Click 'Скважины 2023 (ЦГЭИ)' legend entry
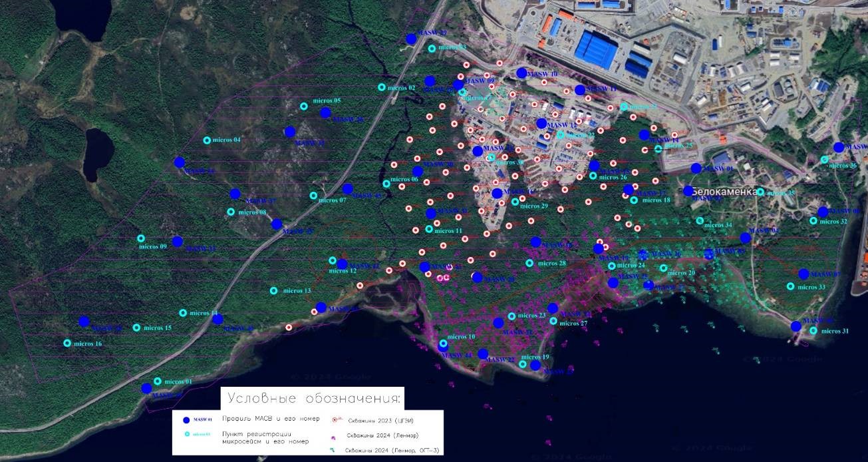 click(382, 421)
